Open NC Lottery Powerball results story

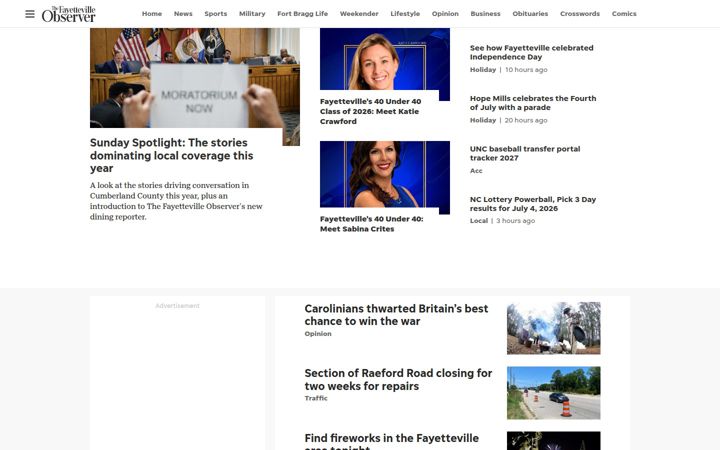pyautogui.click(x=533, y=204)
